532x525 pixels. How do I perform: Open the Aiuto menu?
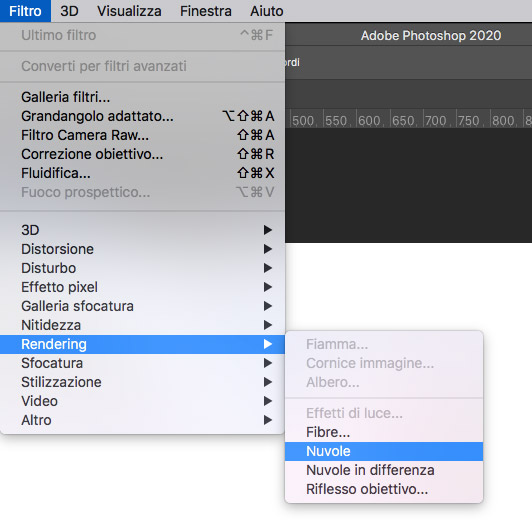(x=267, y=11)
